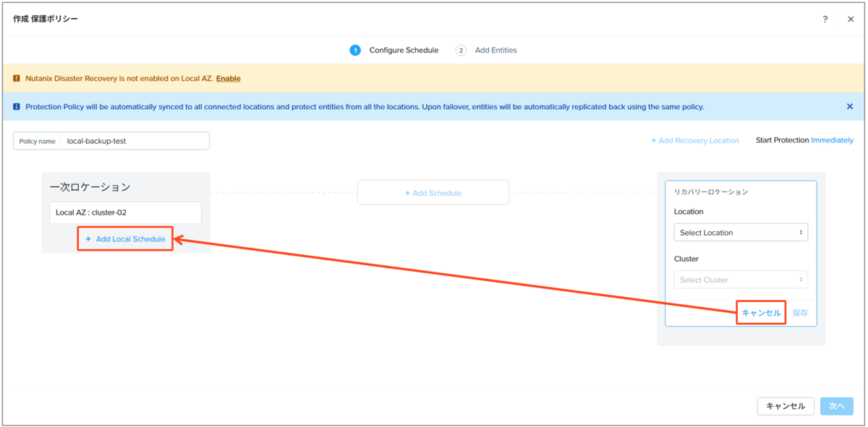Viewport: 868px width, 427px height.
Task: Click the Enable link for Disaster Recovery
Action: [228, 78]
